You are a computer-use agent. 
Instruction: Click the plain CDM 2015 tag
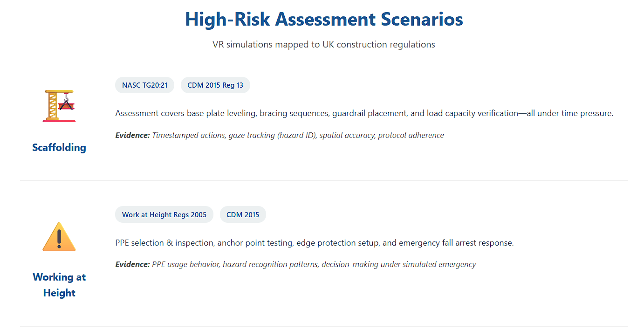(243, 215)
